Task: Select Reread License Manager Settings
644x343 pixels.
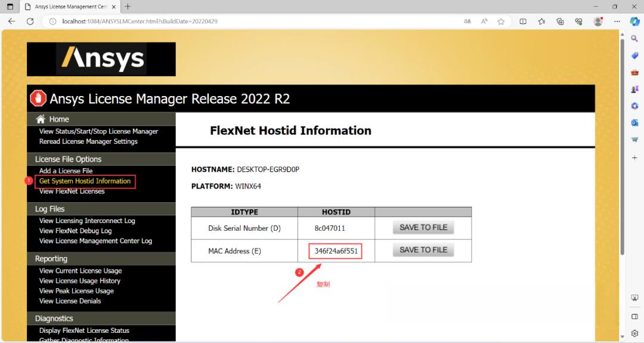Action: (x=88, y=141)
